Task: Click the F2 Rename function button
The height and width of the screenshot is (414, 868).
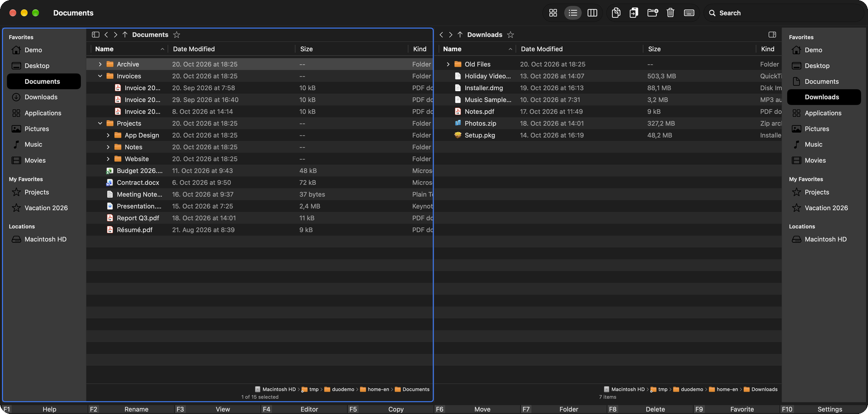Action: 131,409
